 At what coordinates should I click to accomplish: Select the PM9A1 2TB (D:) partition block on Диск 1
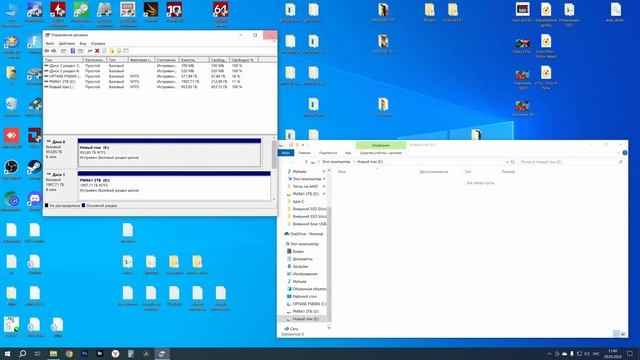[174, 185]
